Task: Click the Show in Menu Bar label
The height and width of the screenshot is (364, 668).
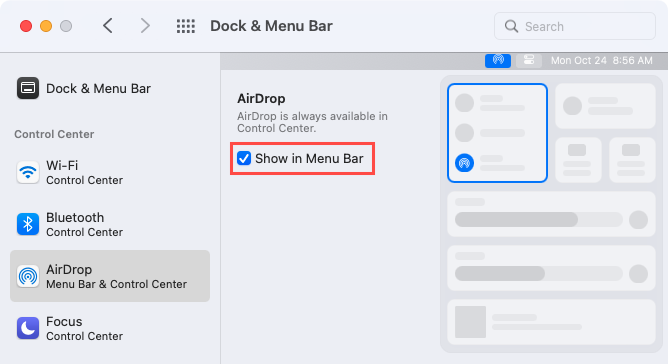Action: point(309,159)
